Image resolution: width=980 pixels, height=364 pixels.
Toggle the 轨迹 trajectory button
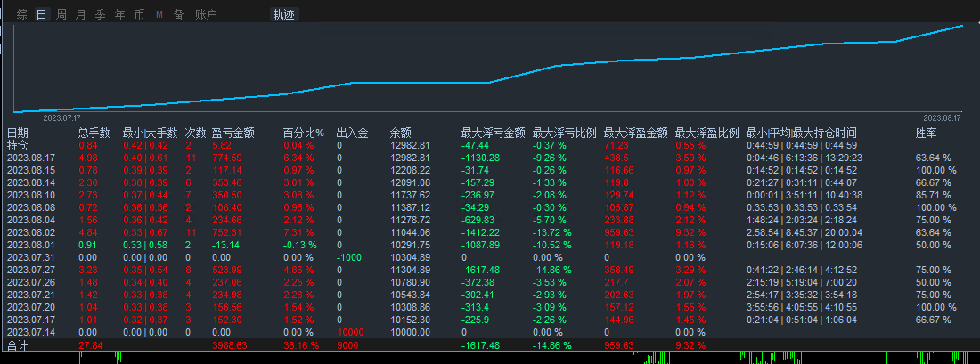pyautogui.click(x=283, y=14)
